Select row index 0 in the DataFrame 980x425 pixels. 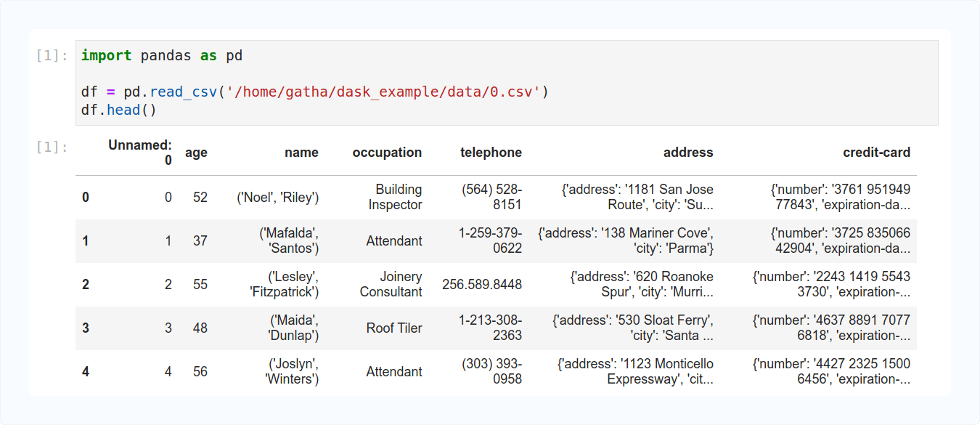pyautogui.click(x=85, y=197)
